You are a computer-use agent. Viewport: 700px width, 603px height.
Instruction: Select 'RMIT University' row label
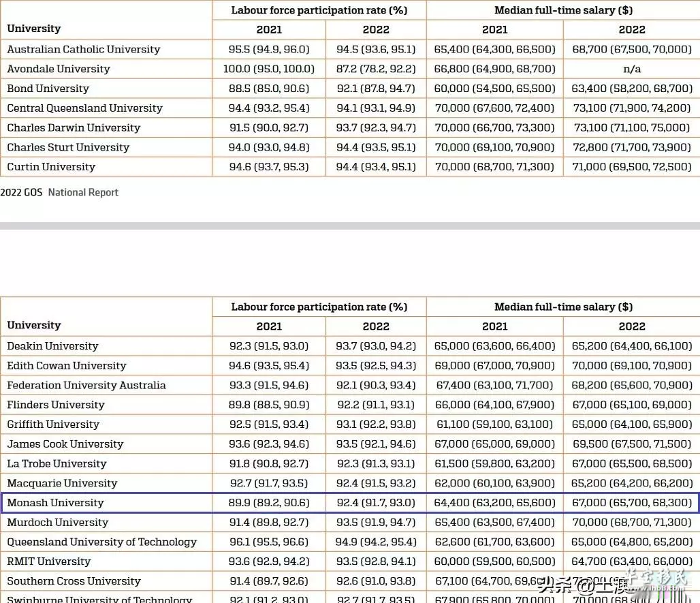tap(48, 561)
